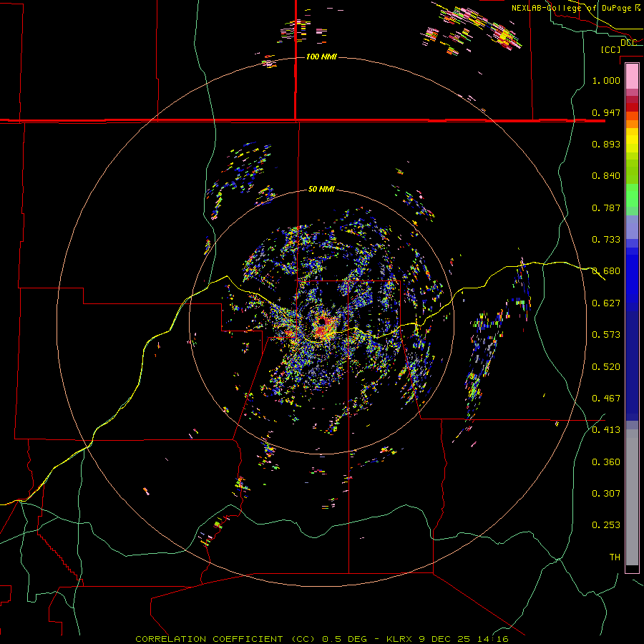This screenshot has height=644, width=644.
Task: Click the 50 NMI range ring label
Action: point(321,189)
